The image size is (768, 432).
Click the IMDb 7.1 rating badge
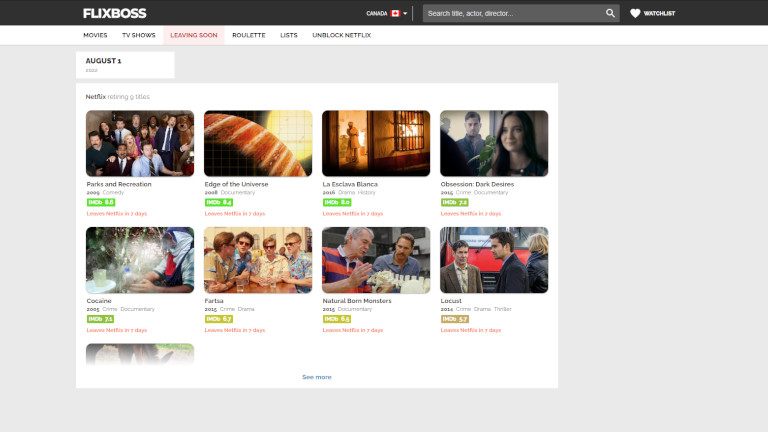[100, 319]
